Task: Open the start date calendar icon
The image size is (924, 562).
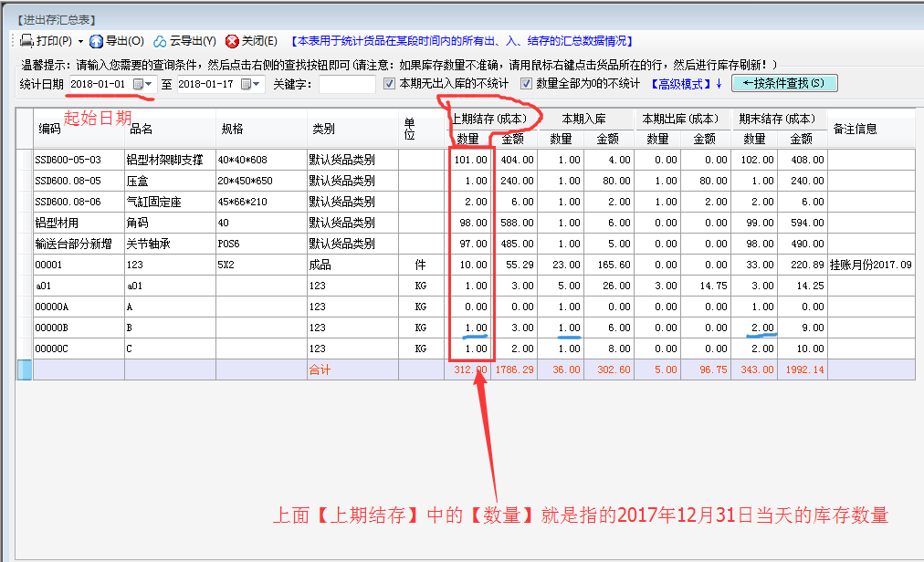Action: coord(139,84)
